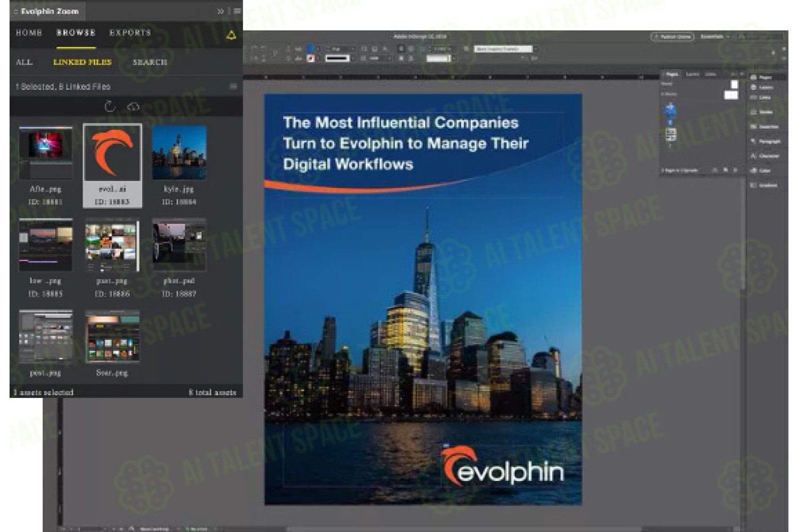Open Gradient panel from right dock
The width and height of the screenshot is (798, 532).
(765, 185)
